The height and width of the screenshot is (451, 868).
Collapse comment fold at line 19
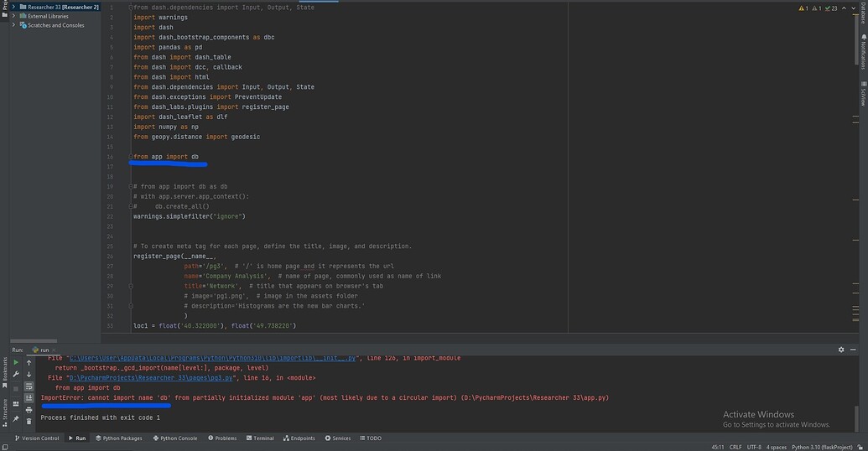point(131,186)
